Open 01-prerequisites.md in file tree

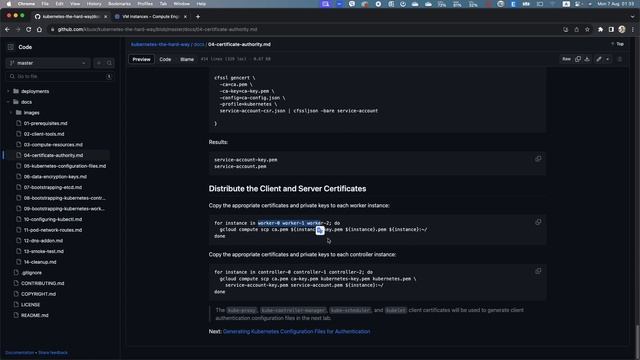[45, 123]
